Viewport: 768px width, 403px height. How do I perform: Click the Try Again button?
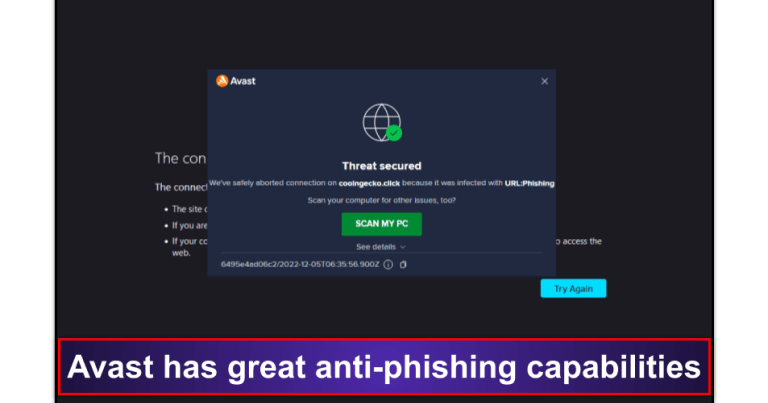pos(573,288)
